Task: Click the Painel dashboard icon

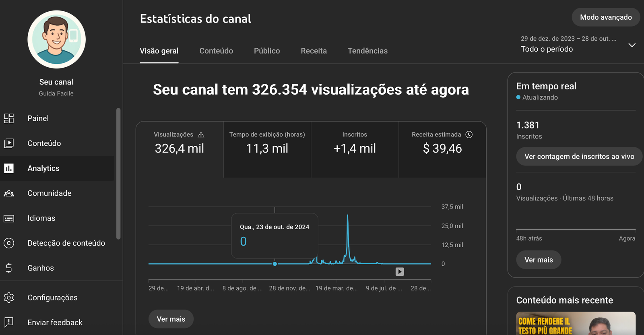Action: 9,118
